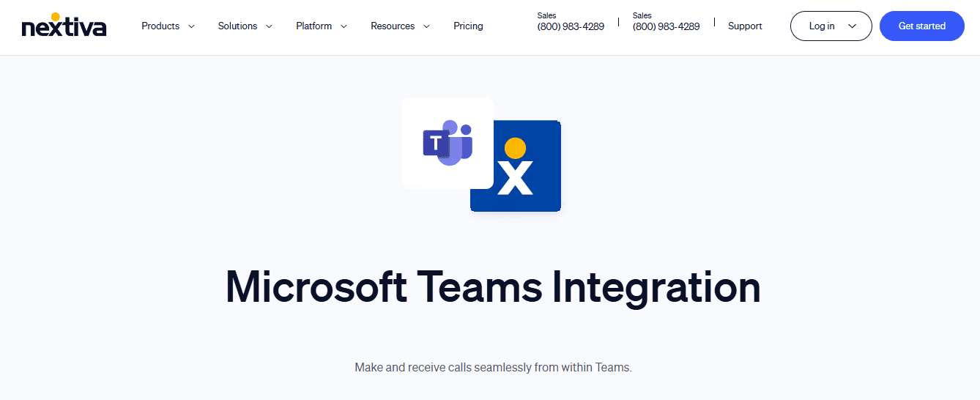
Task: Expand the Solutions chevron arrow
Action: pyautogui.click(x=269, y=26)
